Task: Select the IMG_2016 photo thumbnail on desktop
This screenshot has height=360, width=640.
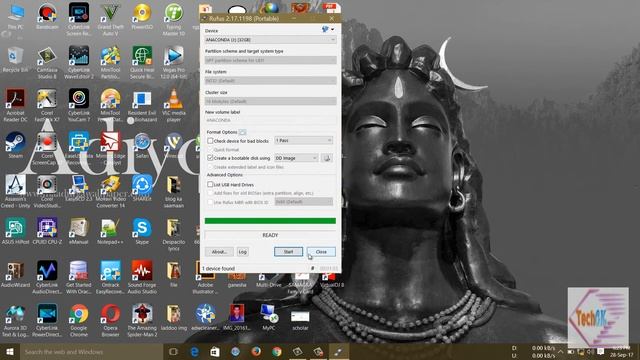Action: (x=237, y=317)
